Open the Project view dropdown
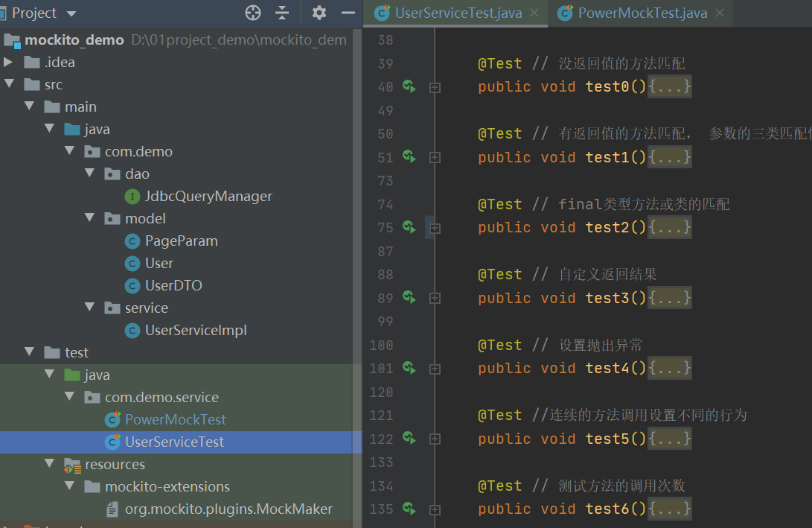Image resolution: width=812 pixels, height=528 pixels. tap(69, 13)
